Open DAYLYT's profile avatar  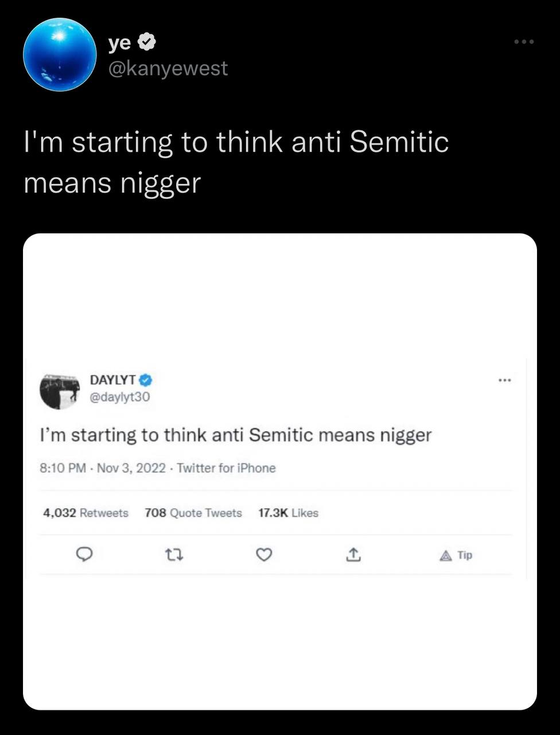coord(60,391)
